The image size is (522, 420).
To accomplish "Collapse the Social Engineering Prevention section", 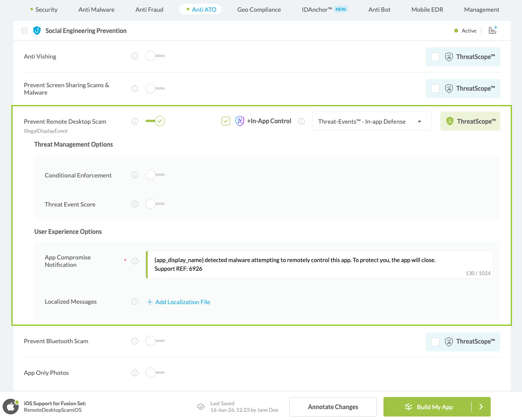I will (24, 31).
